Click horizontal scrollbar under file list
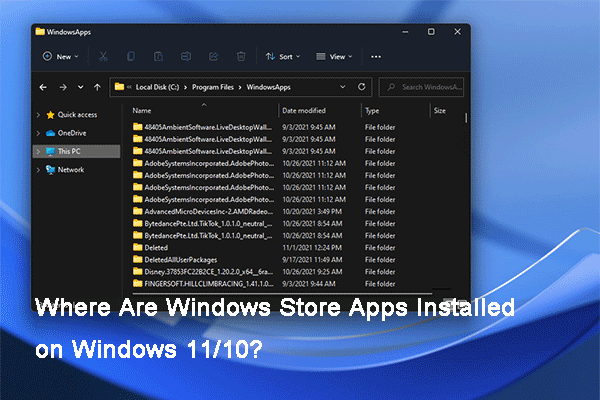 point(283,294)
